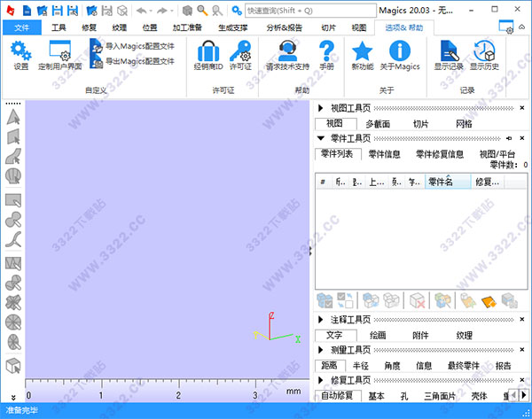Click 导出Magics配置文件 export profile

[132, 62]
